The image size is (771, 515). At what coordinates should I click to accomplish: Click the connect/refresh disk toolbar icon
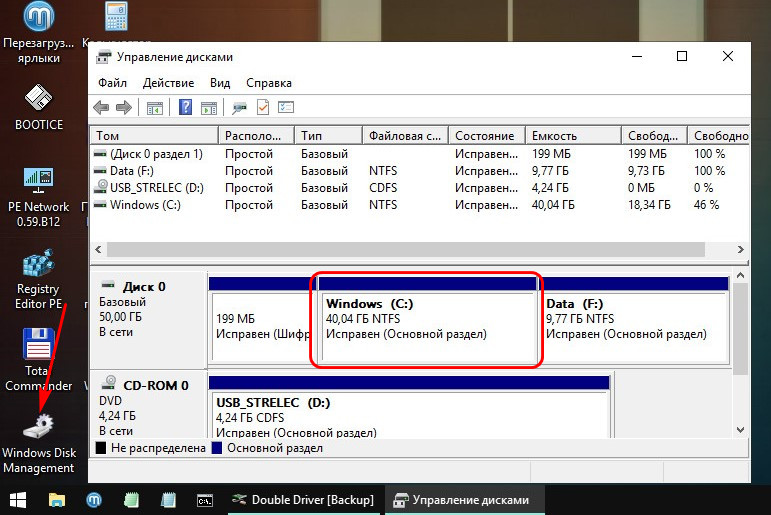[239, 107]
